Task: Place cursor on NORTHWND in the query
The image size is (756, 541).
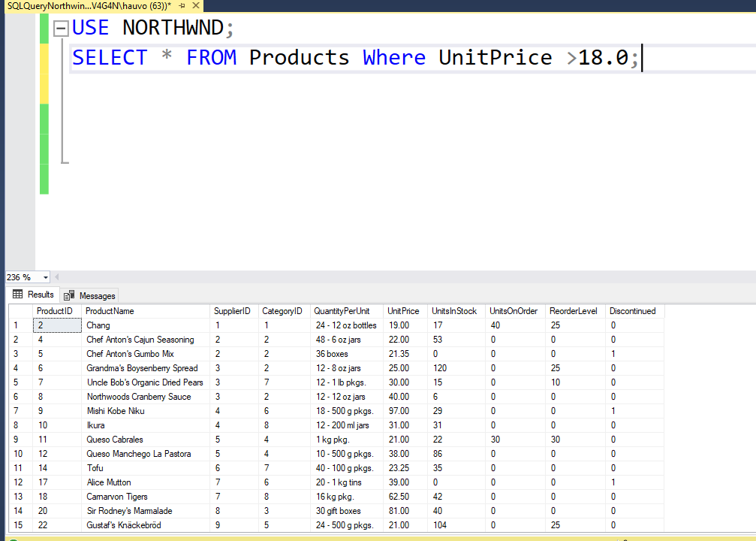Action: coord(173,28)
